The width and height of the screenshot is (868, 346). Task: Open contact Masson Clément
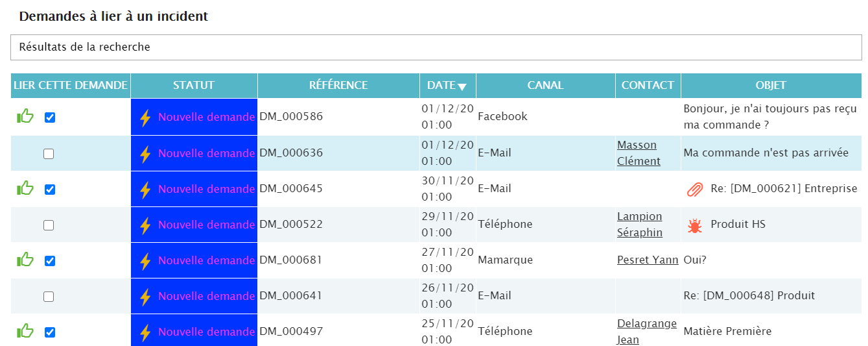coord(638,153)
